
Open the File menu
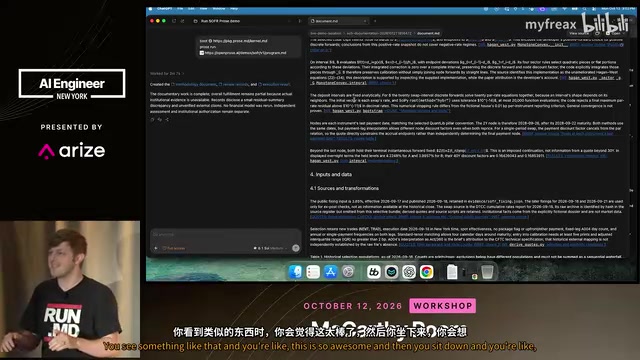pos(180,9)
